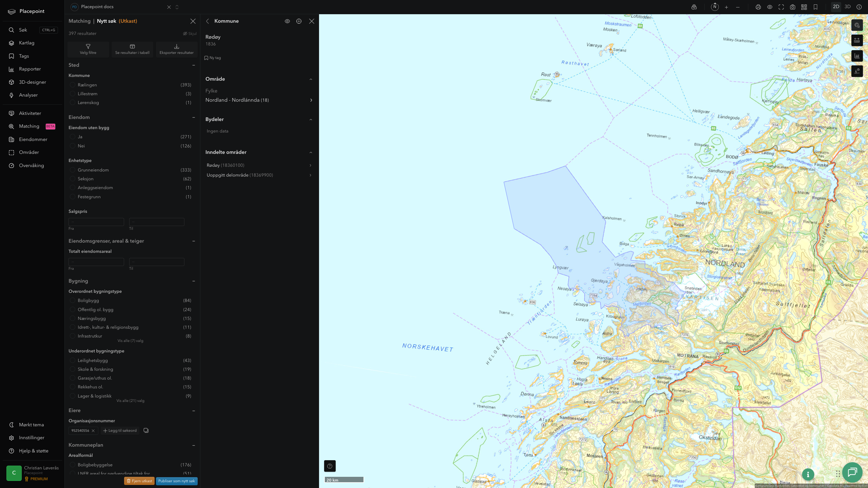Image resolution: width=868 pixels, height=488 pixels.
Task: Click Se resultater i tabell button
Action: click(132, 49)
